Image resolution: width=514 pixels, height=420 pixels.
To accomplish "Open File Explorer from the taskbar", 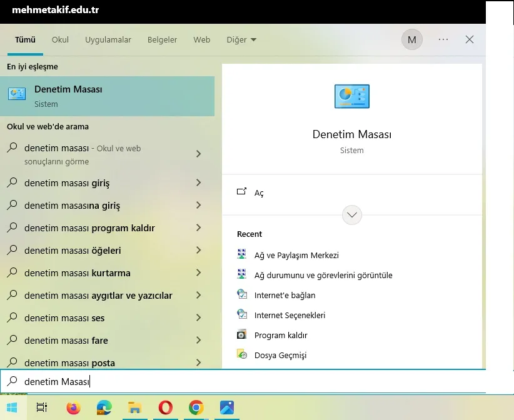I will 134,407.
